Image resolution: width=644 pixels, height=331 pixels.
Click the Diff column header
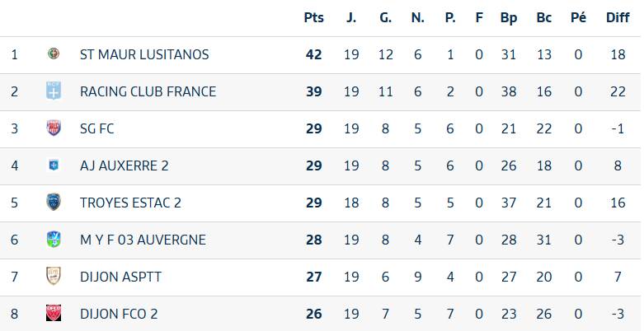pos(618,17)
